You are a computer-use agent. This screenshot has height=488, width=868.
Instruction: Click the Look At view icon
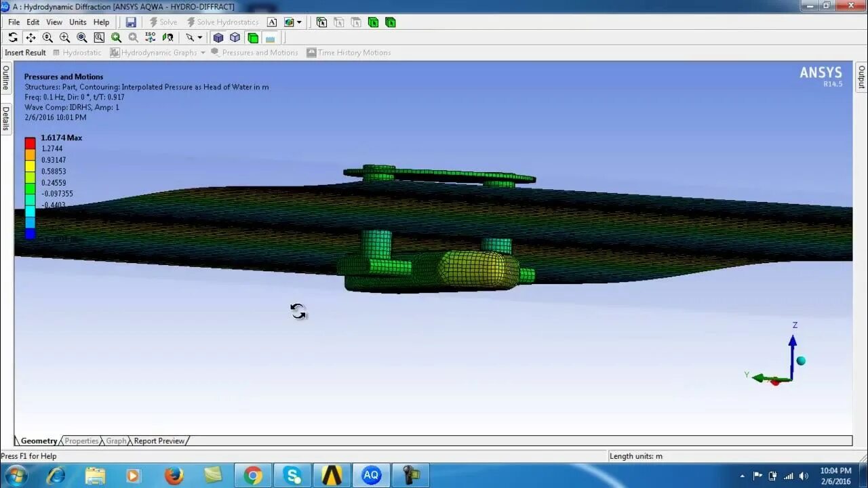tap(167, 37)
